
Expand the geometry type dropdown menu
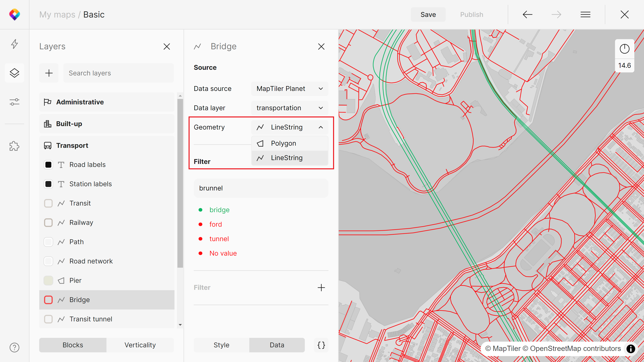(290, 127)
